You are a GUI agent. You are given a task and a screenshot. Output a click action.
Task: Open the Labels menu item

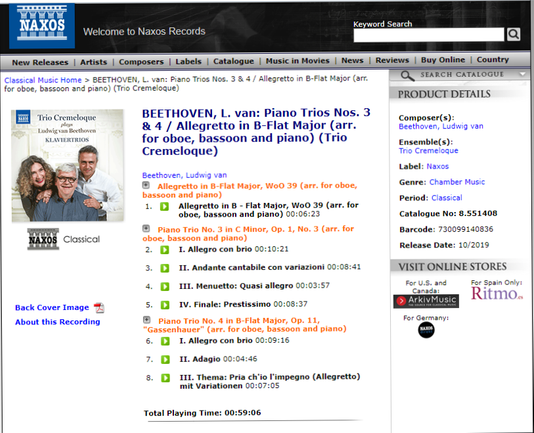coord(188,61)
